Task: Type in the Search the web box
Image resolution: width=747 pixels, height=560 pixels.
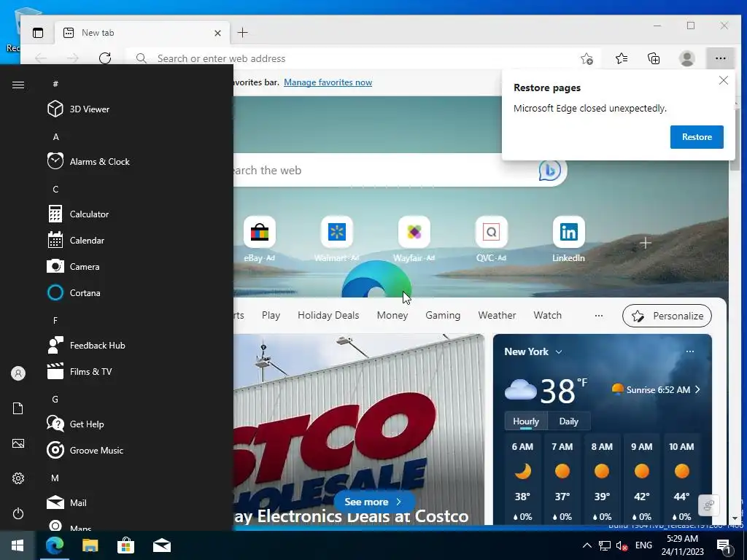Action: point(381,170)
